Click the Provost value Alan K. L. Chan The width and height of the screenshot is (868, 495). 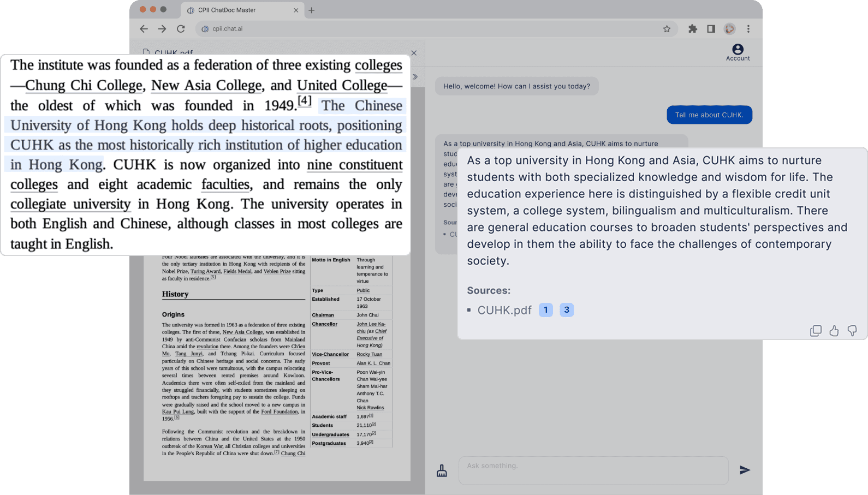[373, 363]
